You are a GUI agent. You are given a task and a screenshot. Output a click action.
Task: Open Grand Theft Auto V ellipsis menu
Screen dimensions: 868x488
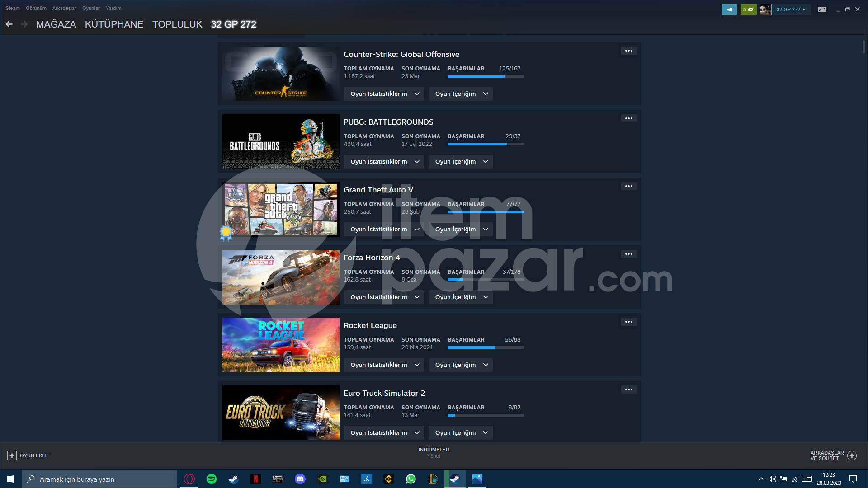629,186
